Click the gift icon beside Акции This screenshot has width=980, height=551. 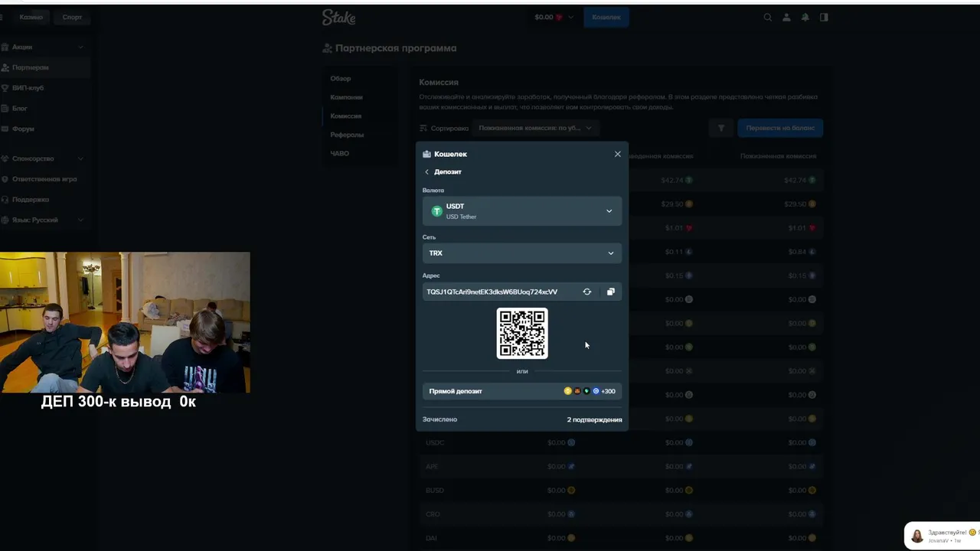(x=5, y=47)
